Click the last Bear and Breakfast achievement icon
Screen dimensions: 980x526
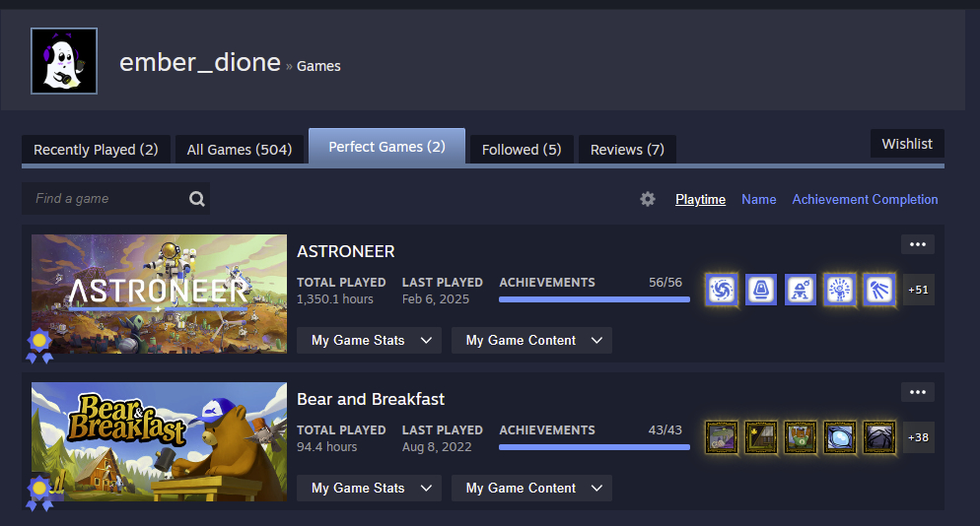879,437
